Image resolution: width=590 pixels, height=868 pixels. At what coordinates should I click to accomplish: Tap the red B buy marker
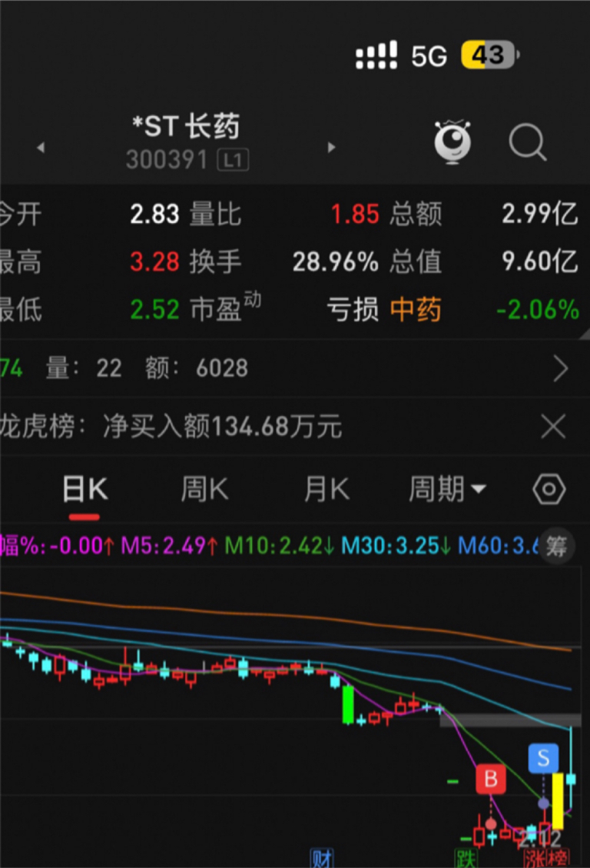click(490, 779)
